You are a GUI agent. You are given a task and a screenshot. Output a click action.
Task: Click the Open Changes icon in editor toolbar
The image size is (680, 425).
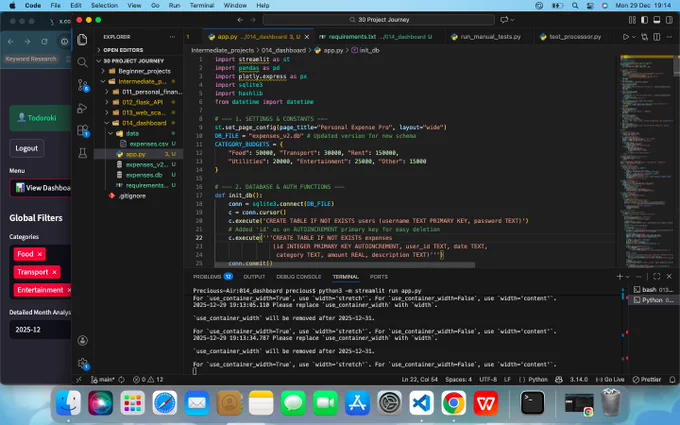coord(644,37)
